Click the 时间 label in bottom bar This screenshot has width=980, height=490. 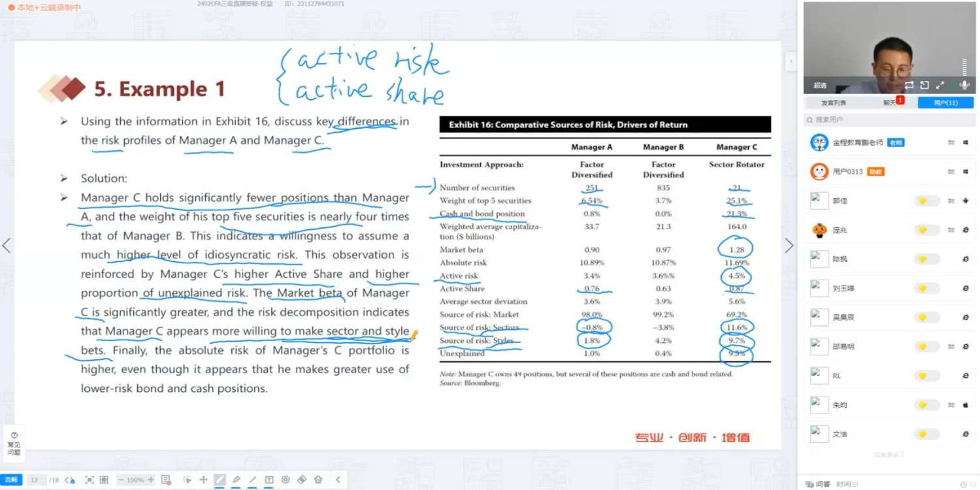(x=842, y=484)
